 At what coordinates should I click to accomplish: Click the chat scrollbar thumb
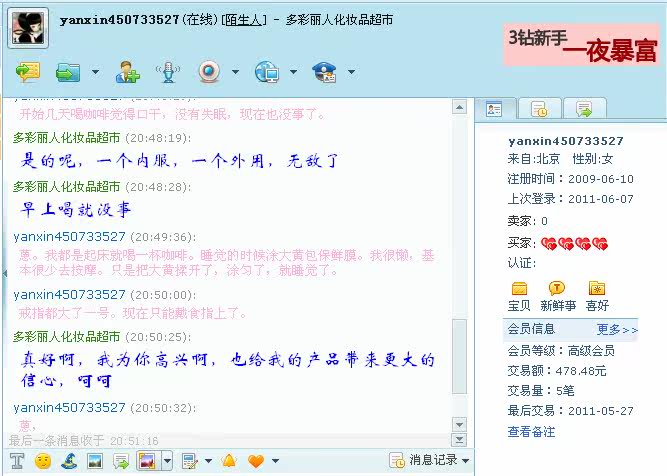[459, 357]
